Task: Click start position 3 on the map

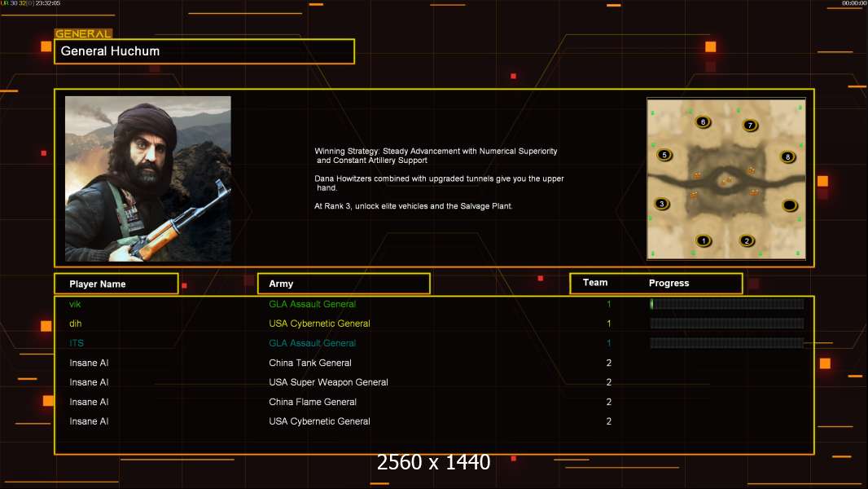Action: tap(661, 204)
